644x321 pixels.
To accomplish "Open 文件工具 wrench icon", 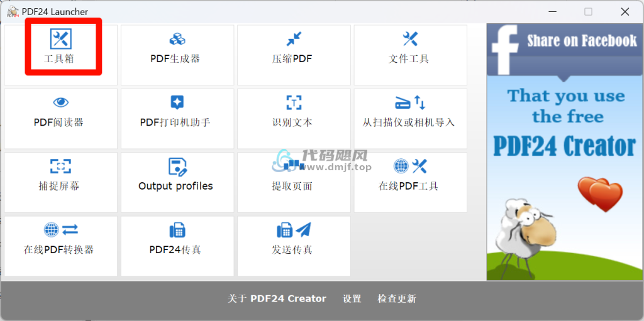I will pos(410,40).
